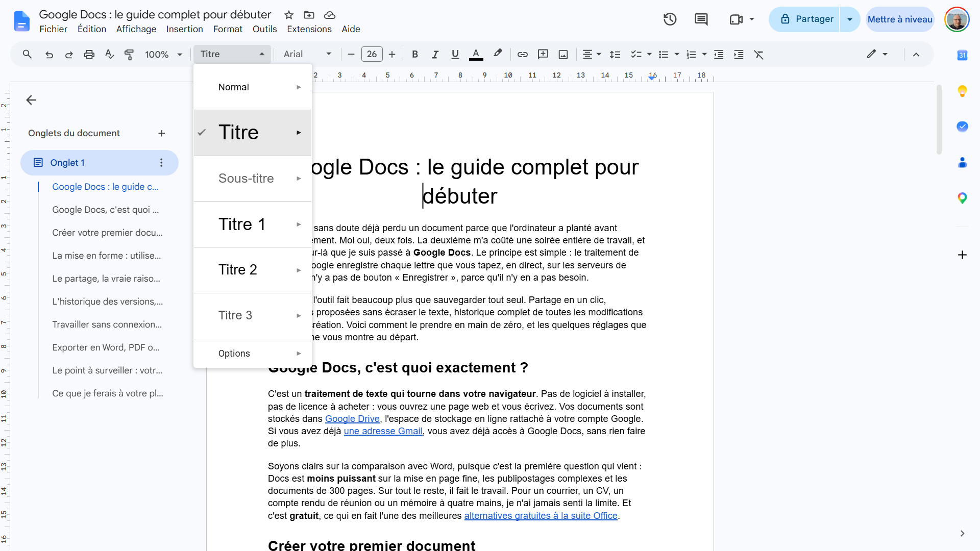Activate the paint format tool
The height and width of the screenshot is (551, 980).
coord(129,54)
